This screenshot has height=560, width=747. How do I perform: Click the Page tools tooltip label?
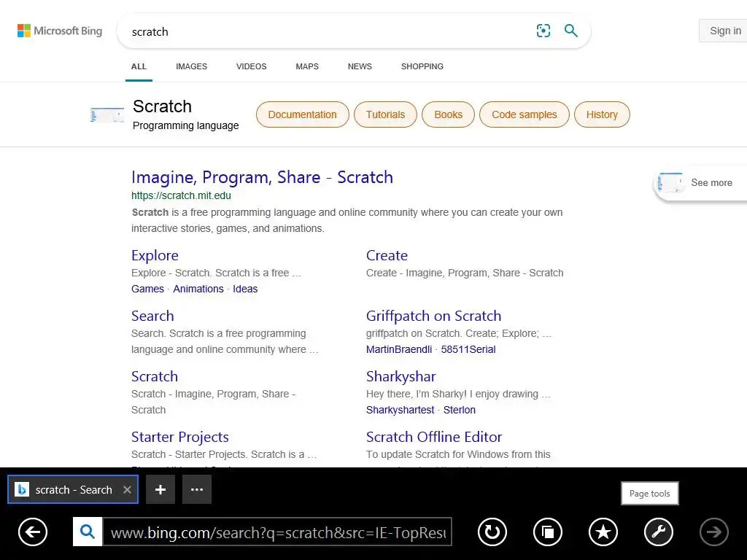click(x=650, y=494)
